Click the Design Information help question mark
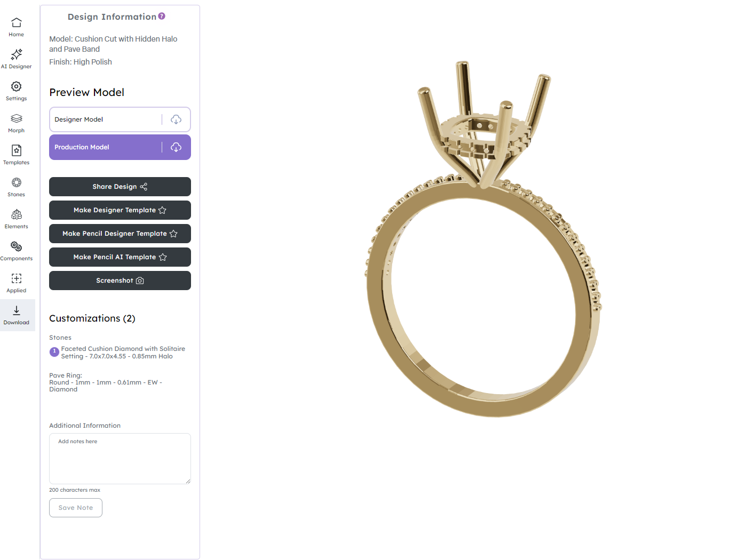The width and height of the screenshot is (747, 560). [162, 16]
